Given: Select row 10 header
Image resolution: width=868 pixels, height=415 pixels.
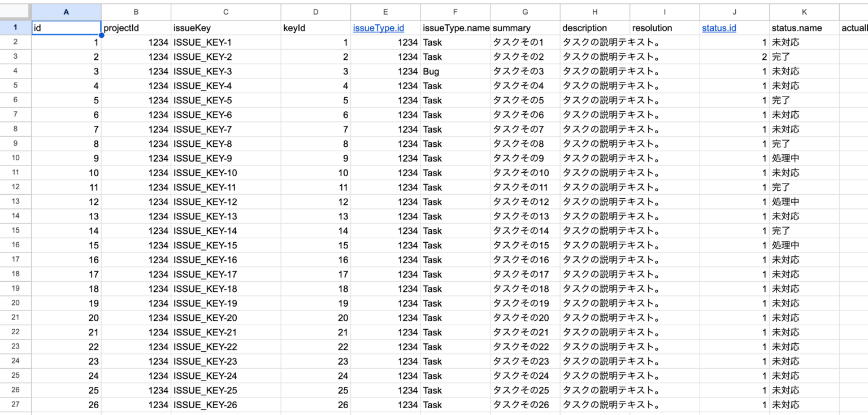Looking at the screenshot, I should 15,158.
